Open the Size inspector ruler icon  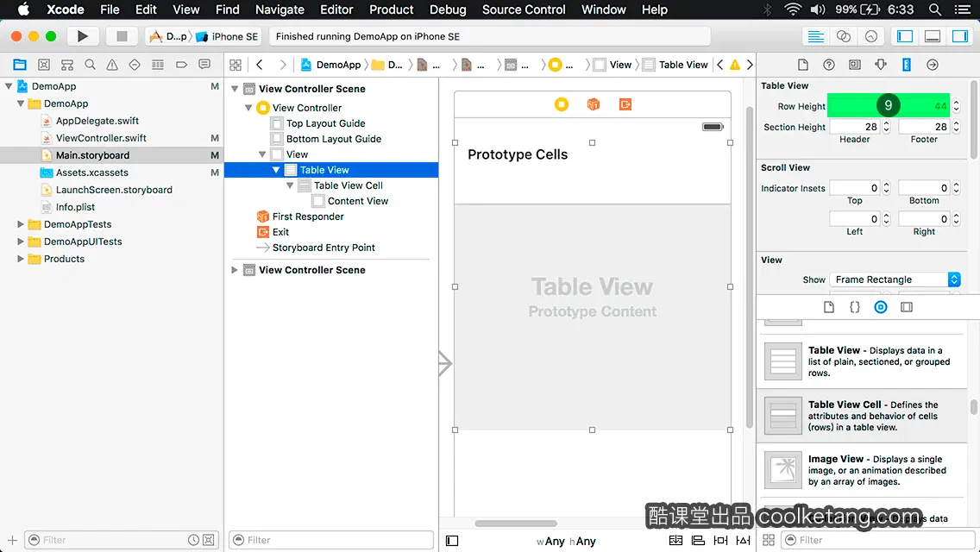pos(907,65)
